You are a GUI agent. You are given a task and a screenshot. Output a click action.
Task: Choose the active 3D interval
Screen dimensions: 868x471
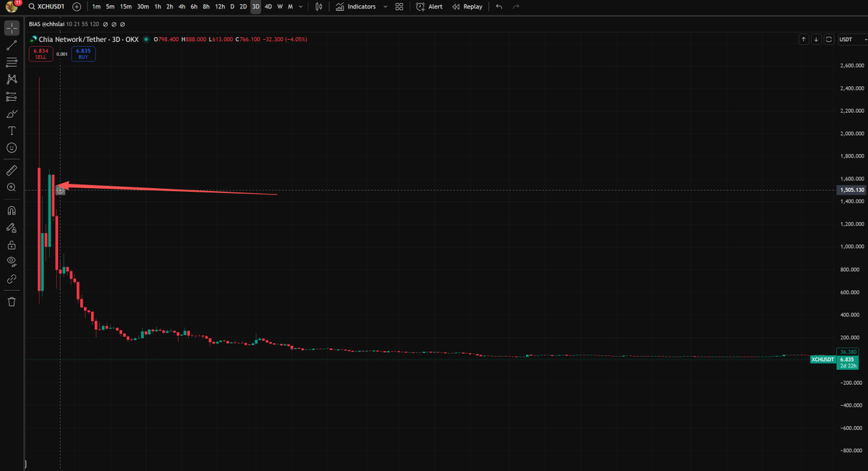(x=255, y=7)
